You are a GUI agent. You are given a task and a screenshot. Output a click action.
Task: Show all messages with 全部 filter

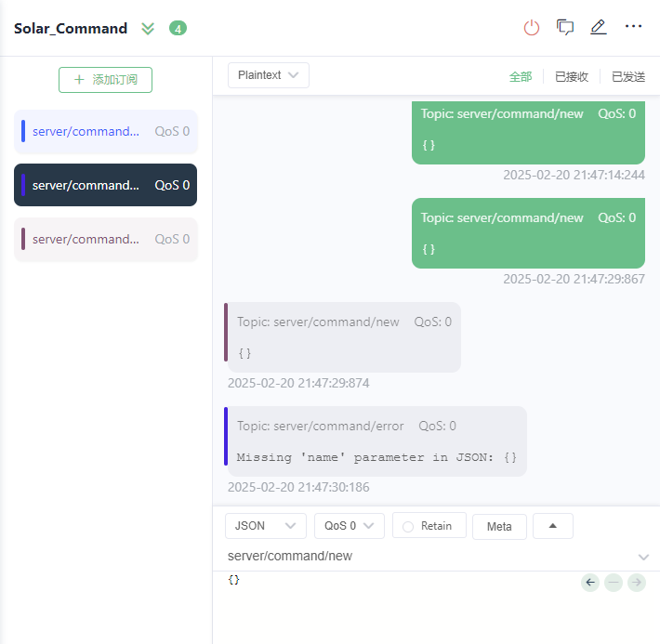(x=521, y=76)
